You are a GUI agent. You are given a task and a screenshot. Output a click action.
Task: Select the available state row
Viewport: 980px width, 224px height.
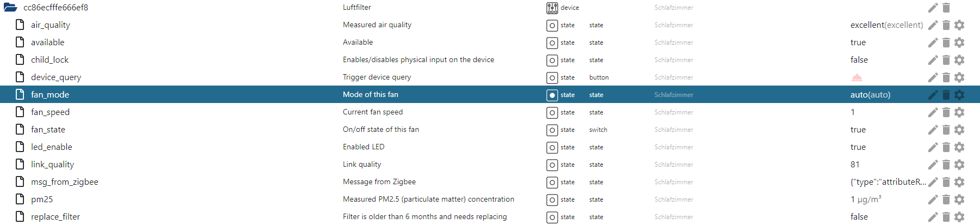click(x=48, y=43)
